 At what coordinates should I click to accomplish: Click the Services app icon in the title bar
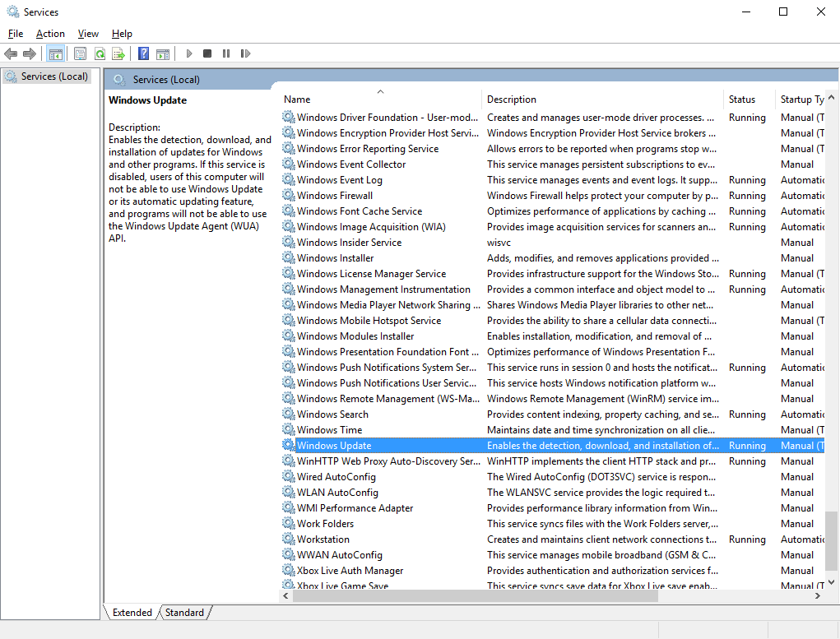(x=13, y=12)
